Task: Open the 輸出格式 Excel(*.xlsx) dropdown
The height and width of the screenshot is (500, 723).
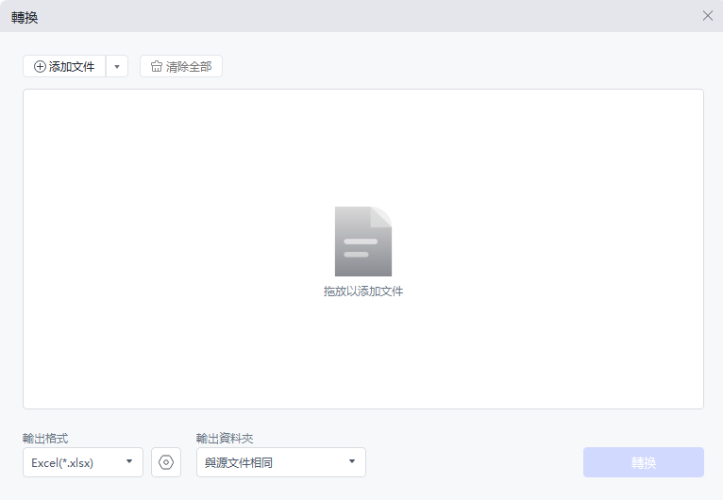Action: click(x=83, y=462)
